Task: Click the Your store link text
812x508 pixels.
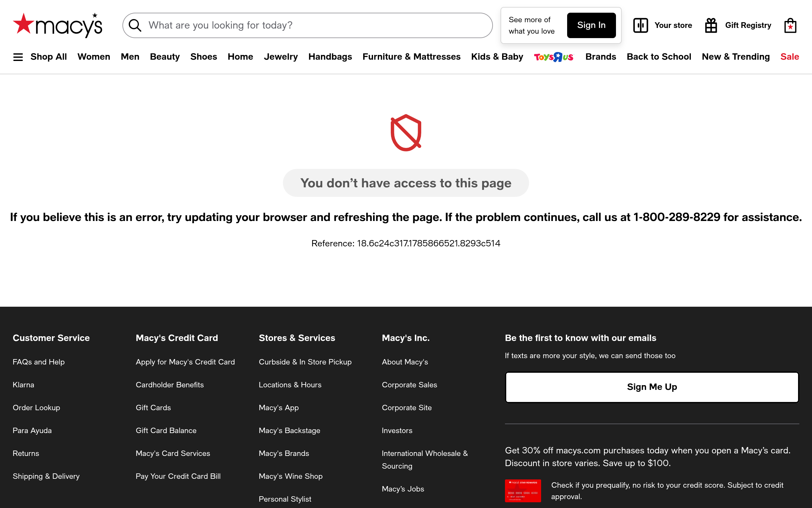Action: (673, 25)
